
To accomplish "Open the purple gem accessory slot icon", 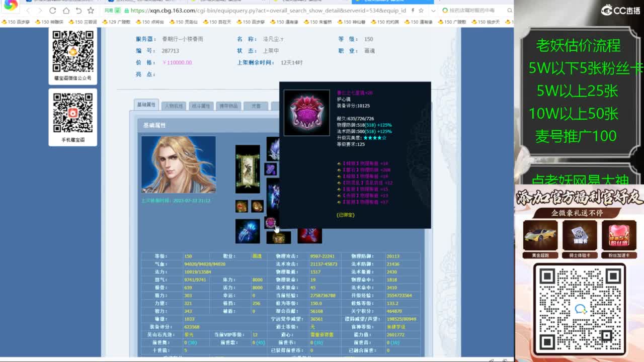I will 271,169.
